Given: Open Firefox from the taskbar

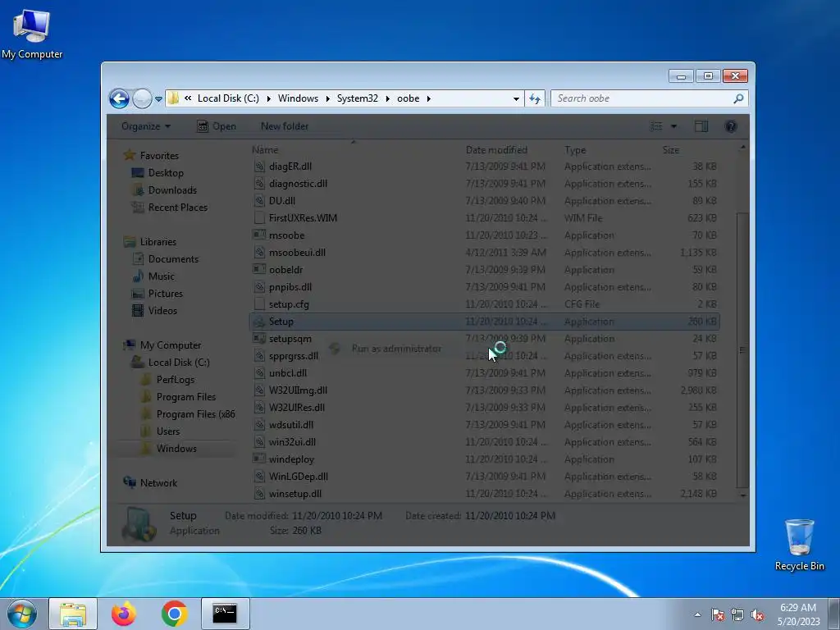Looking at the screenshot, I should point(124,614).
